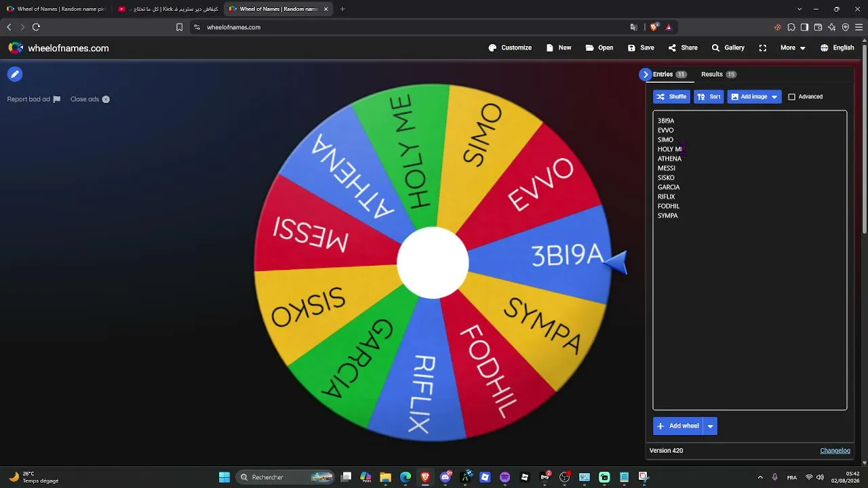This screenshot has height=488, width=868.
Task: Click the wheelofnames.com logo
Action: click(x=58, y=48)
